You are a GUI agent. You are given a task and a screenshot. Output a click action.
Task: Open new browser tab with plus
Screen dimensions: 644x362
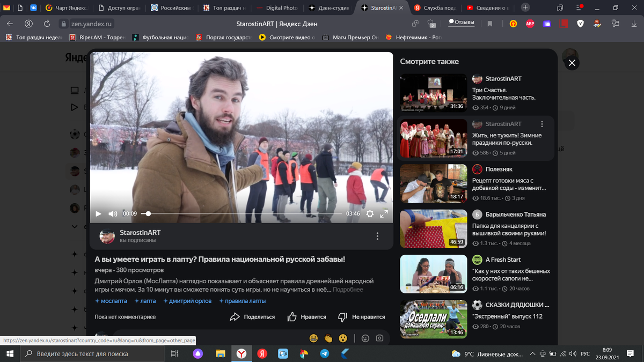(525, 8)
